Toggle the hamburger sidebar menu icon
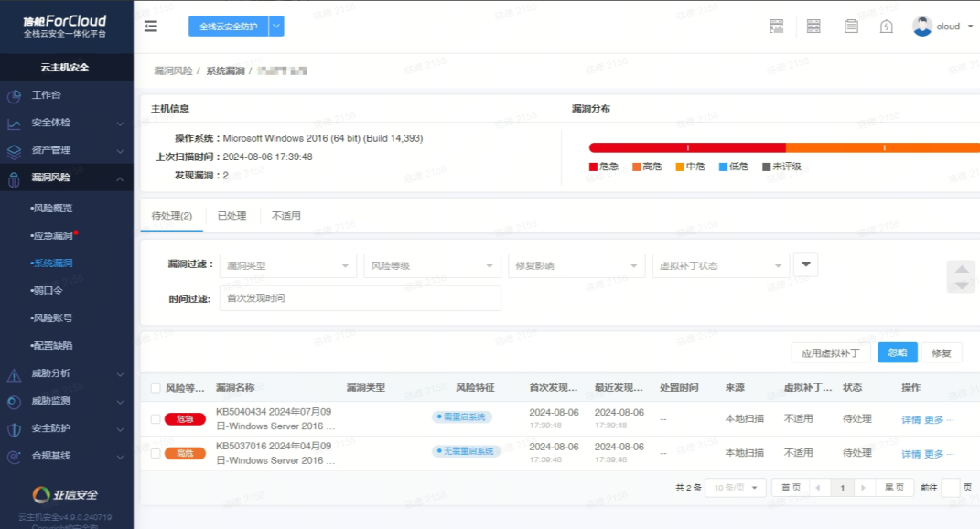The width and height of the screenshot is (980, 529). pyautogui.click(x=151, y=27)
